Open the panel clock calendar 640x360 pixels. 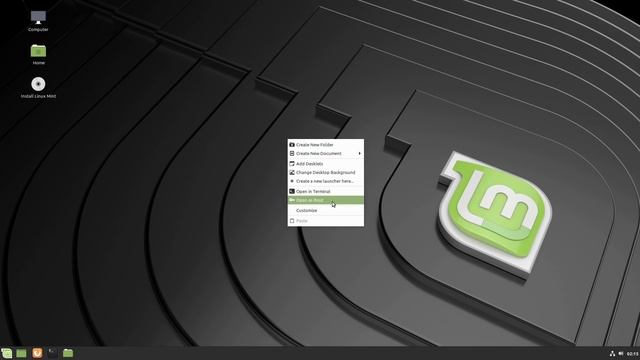pyautogui.click(x=633, y=354)
